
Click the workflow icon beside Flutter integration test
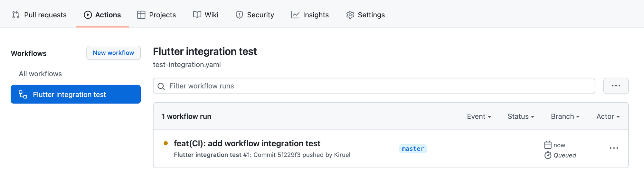[23, 94]
